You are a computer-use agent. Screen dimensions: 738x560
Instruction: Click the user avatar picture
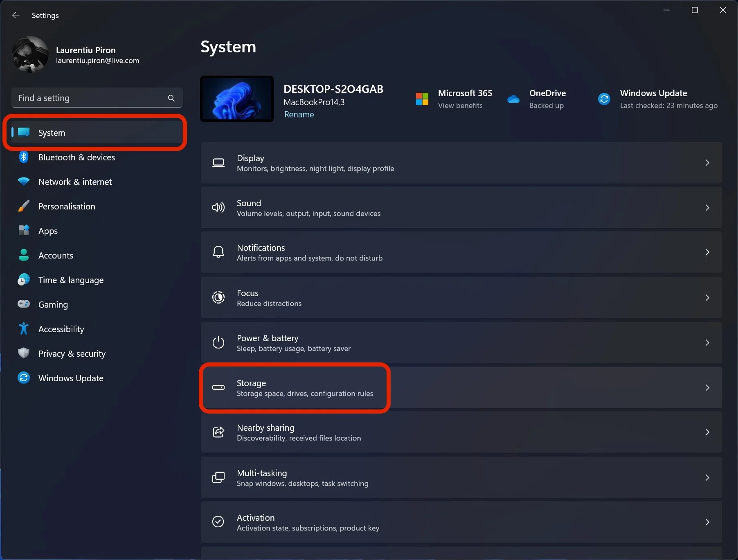point(31,54)
